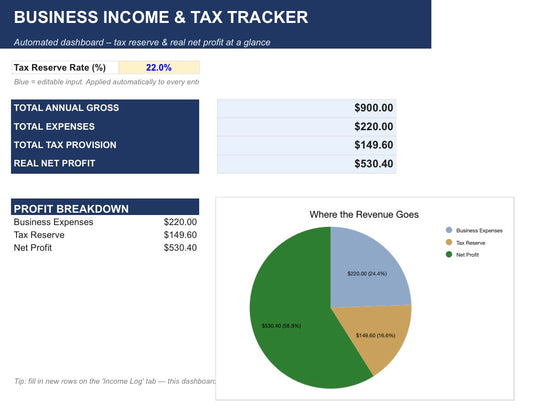Image resolution: width=533 pixels, height=408 pixels.
Task: Click the Business Expenses legend color dot
Action: tap(449, 230)
